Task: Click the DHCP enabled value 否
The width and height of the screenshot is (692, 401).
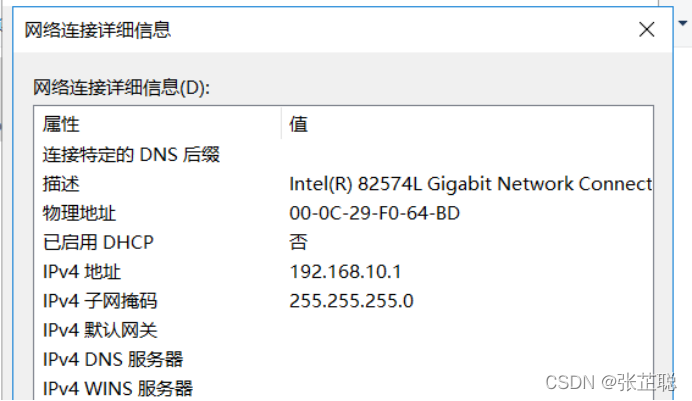Action: pyautogui.click(x=298, y=242)
